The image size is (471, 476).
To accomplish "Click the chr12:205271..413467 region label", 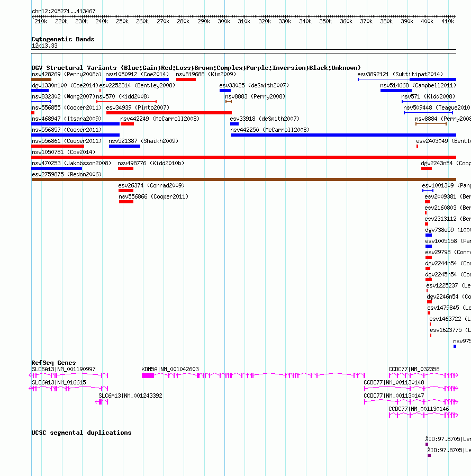I will point(64,11).
